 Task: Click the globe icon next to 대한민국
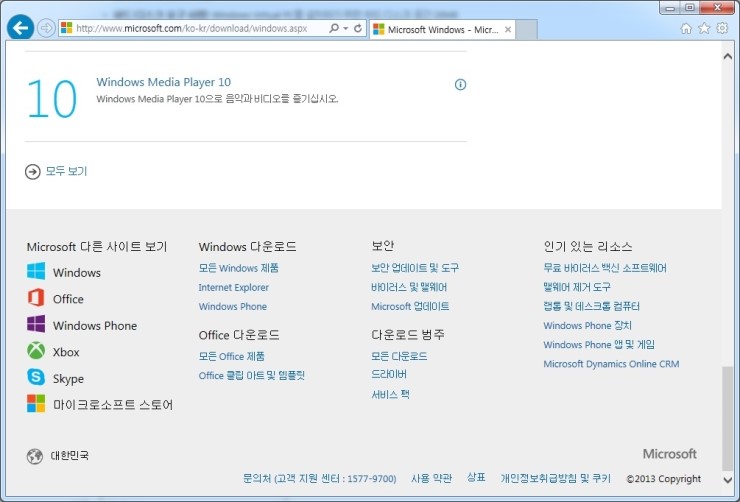pos(34,456)
